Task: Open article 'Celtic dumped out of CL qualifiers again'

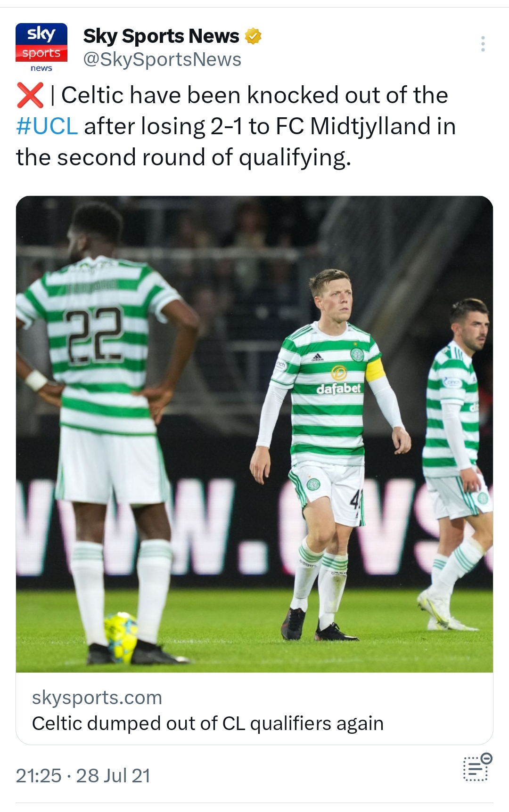Action: point(208,723)
